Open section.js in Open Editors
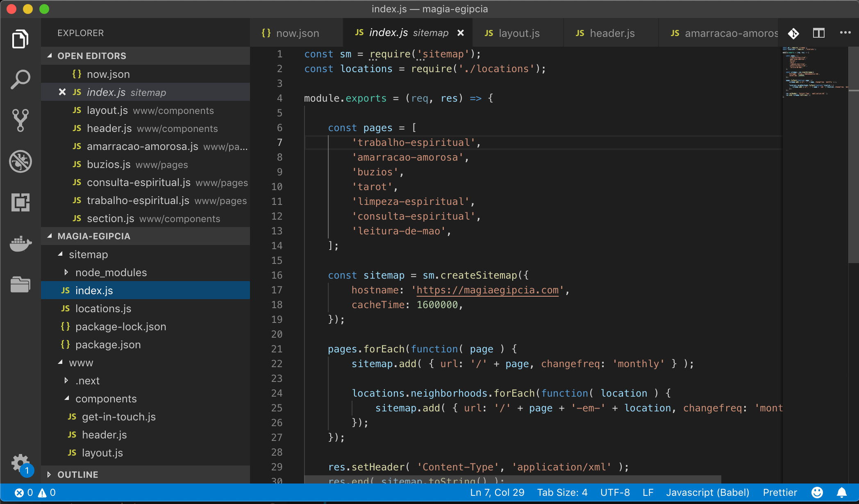The height and width of the screenshot is (504, 859). coord(145,218)
